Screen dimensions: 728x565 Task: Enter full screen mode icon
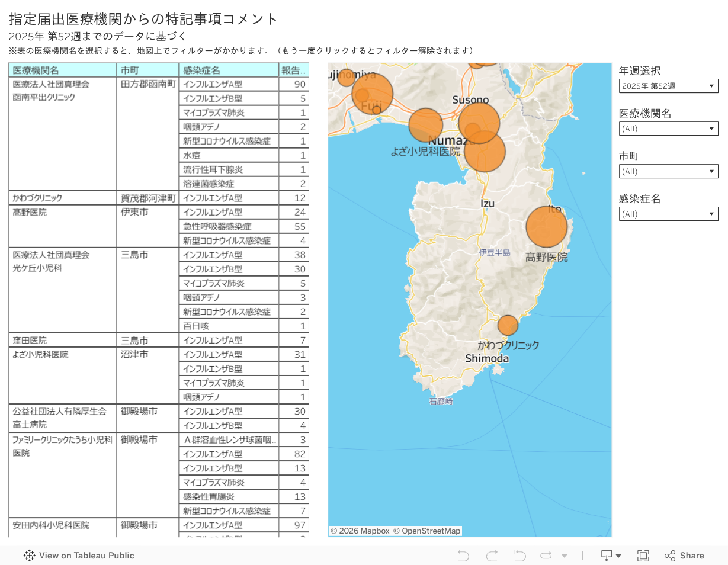pyautogui.click(x=643, y=556)
